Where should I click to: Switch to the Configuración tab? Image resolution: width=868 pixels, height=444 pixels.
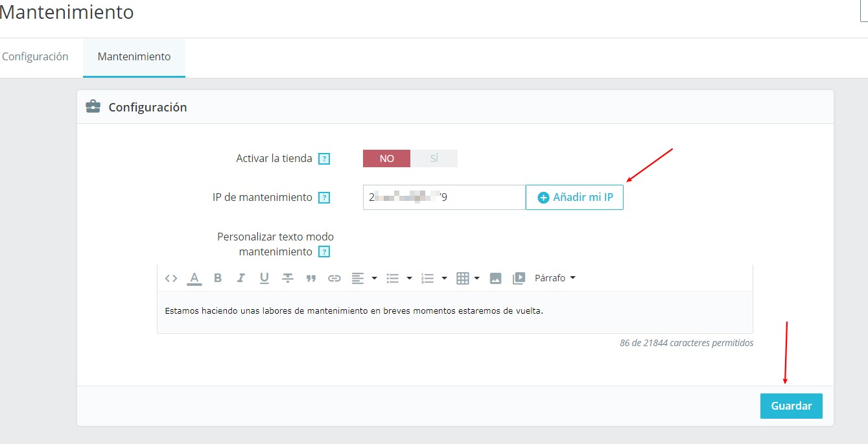pyautogui.click(x=36, y=57)
